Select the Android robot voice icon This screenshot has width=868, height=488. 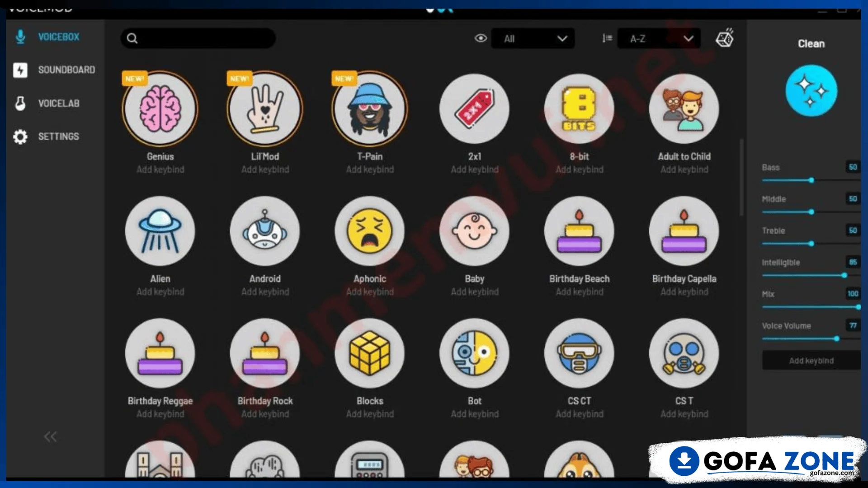point(265,231)
